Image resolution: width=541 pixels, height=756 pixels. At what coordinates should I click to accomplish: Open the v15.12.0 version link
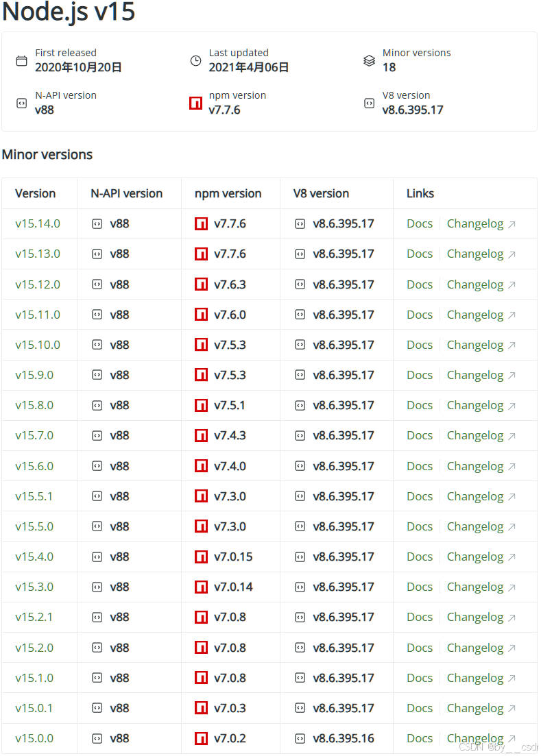[38, 284]
